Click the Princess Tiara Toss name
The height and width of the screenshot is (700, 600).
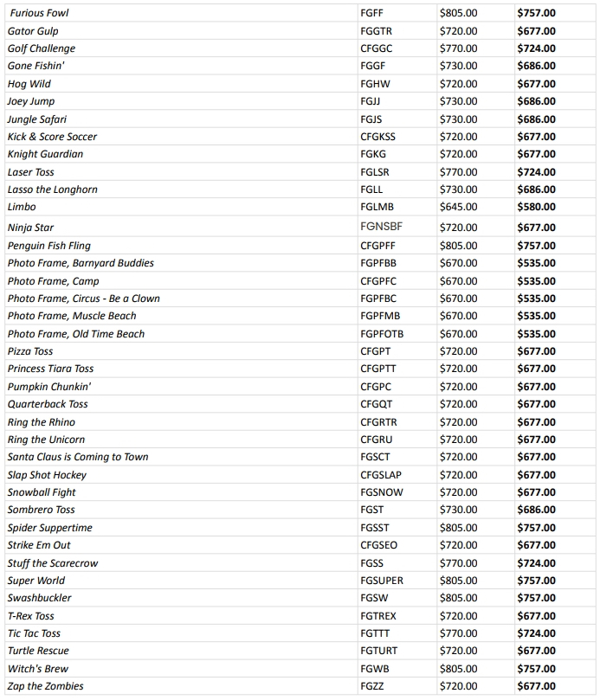pyautogui.click(x=51, y=369)
